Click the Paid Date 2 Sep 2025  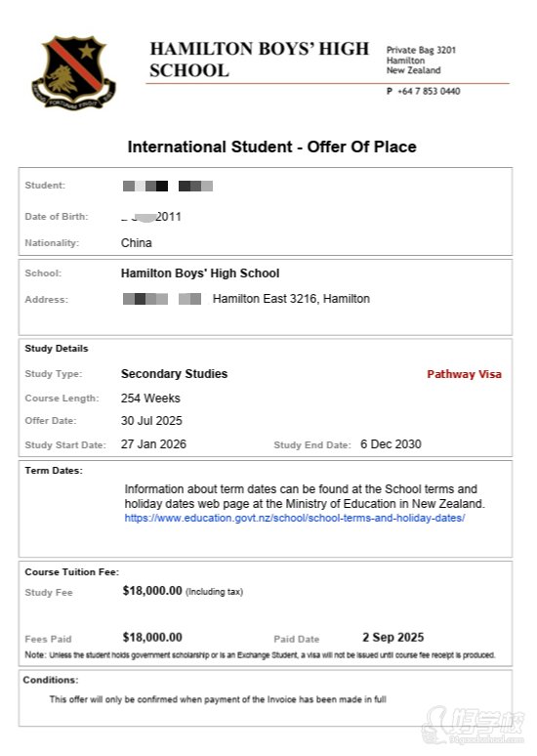(392, 638)
